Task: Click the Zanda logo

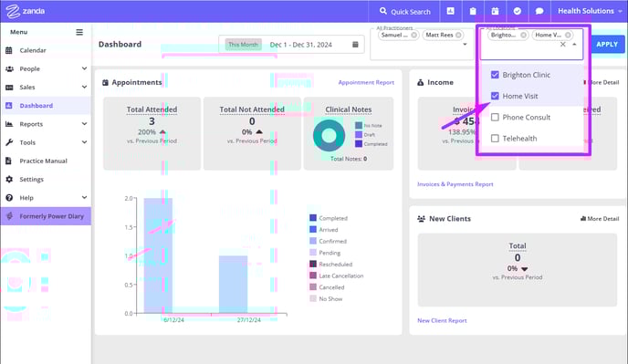Action: click(26, 11)
